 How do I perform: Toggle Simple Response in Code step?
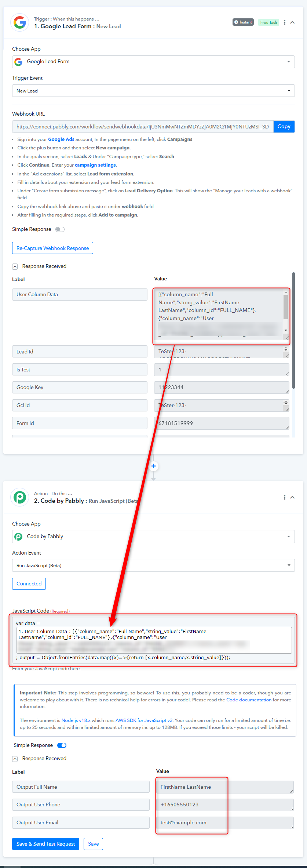pyautogui.click(x=62, y=745)
